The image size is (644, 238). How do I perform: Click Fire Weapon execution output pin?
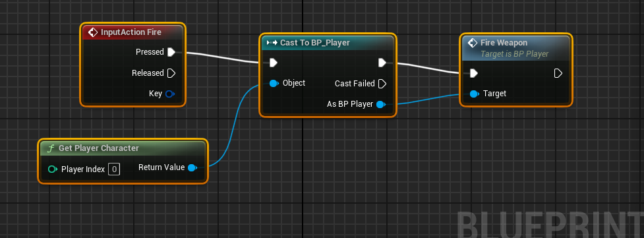click(558, 73)
